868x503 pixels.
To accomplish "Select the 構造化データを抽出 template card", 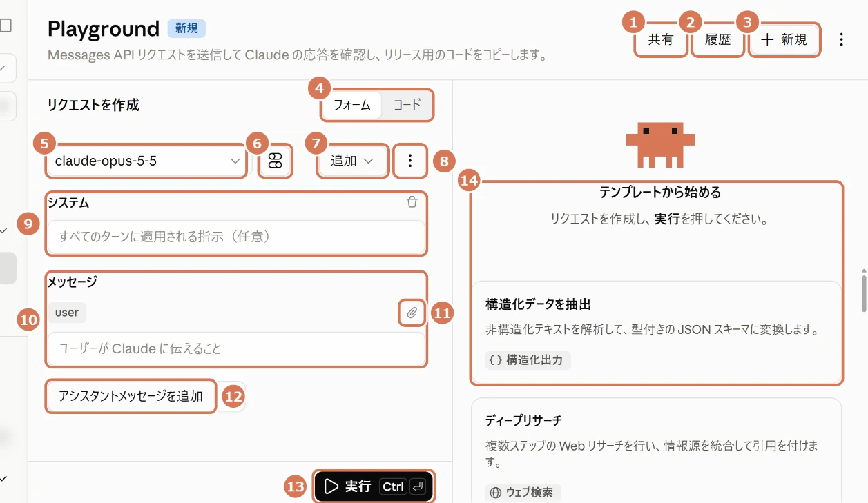I will coord(656,331).
